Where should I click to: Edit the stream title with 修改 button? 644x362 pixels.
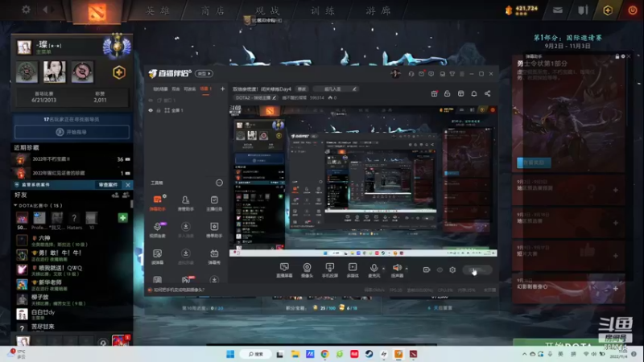pos(302,88)
